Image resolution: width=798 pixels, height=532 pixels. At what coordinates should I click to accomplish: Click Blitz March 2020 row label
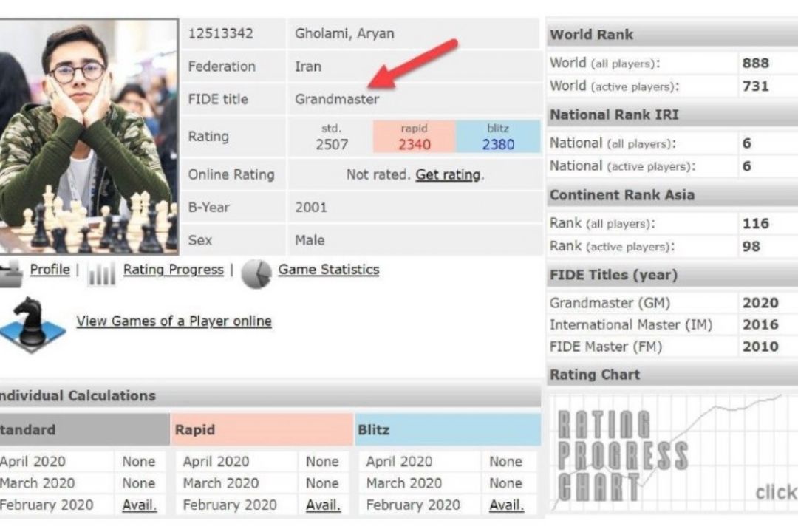(403, 483)
